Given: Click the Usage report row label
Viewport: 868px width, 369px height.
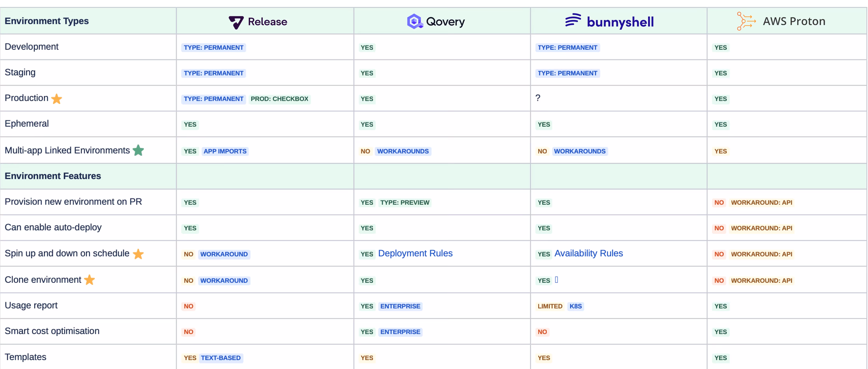Looking at the screenshot, I should click(x=31, y=305).
